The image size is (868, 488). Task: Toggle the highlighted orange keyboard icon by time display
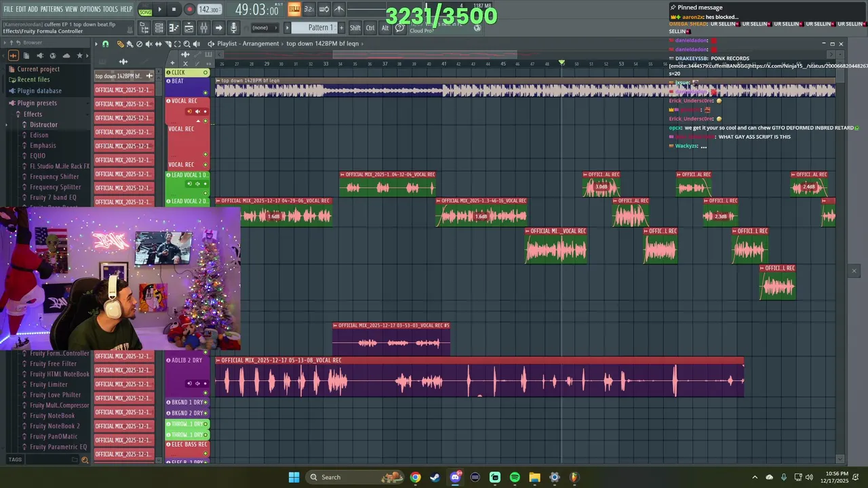pyautogui.click(x=294, y=9)
